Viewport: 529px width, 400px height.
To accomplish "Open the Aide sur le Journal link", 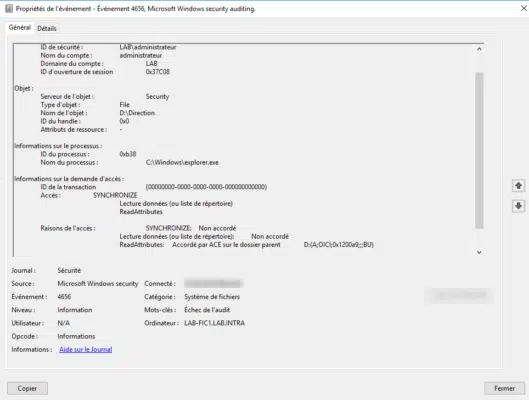I will 86,349.
